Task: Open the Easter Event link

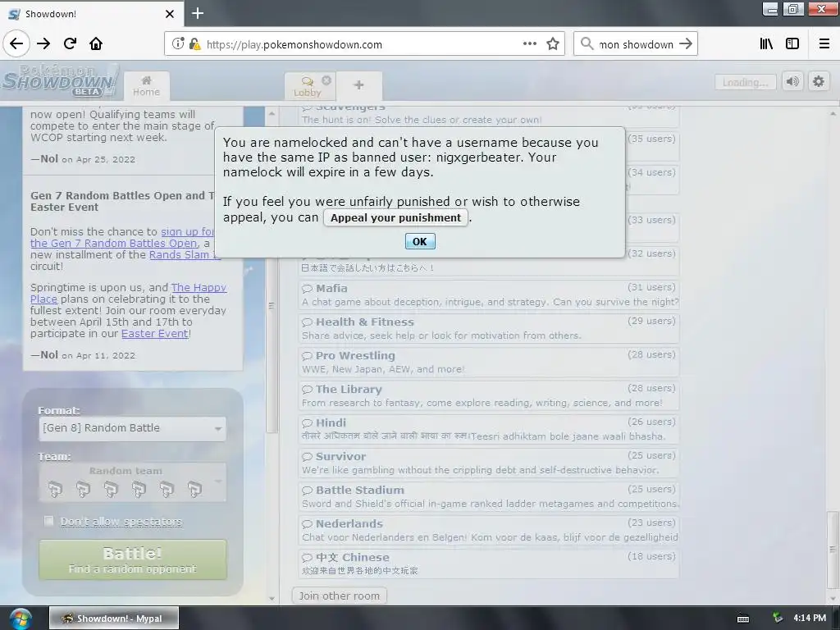Action: 155,333
